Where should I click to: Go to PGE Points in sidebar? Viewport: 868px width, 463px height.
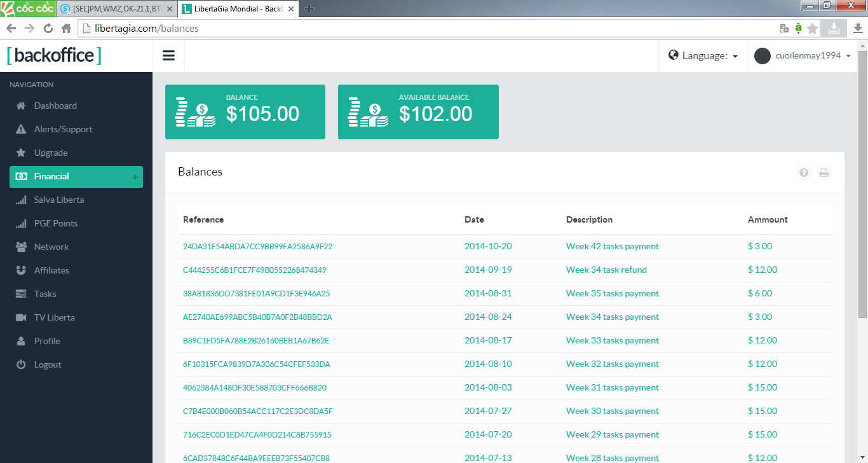56,223
